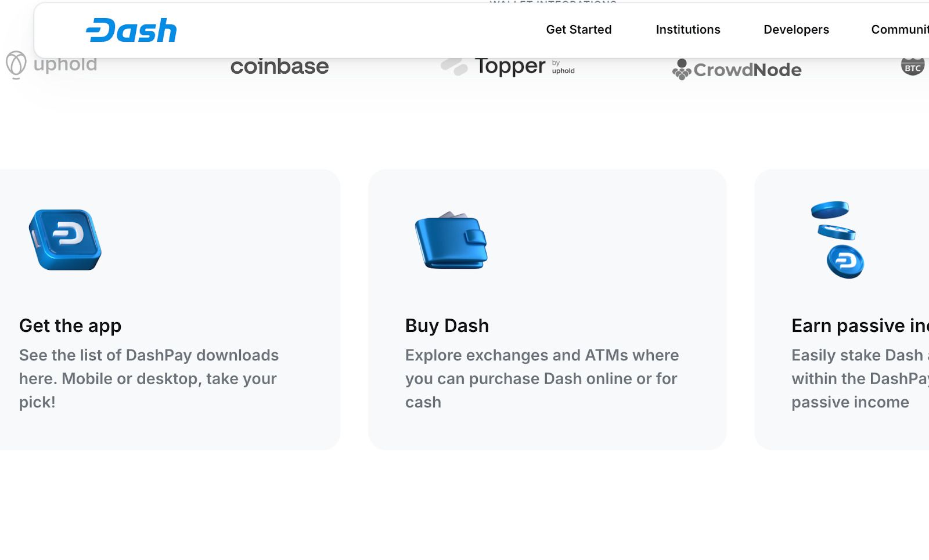Click the DashPay downloads description text
The height and width of the screenshot is (560, 929).
[x=149, y=378]
